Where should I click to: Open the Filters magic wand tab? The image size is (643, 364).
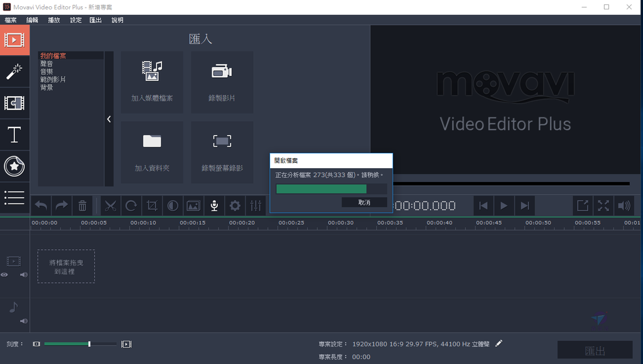pos(14,72)
